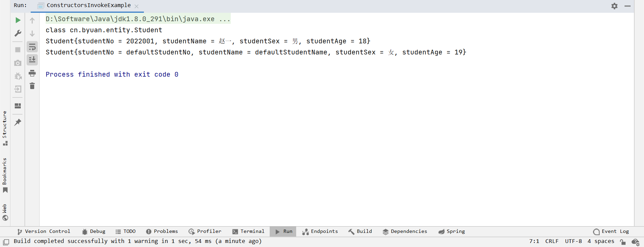Click the 'class cn.byuan.entity.Student' output line
The image size is (644, 247).
pyautogui.click(x=104, y=30)
